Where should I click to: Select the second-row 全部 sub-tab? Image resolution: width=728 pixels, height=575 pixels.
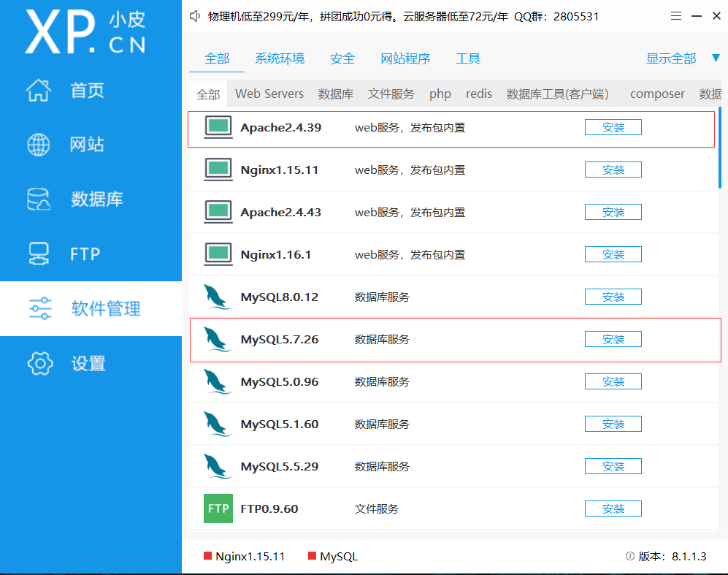tap(208, 94)
